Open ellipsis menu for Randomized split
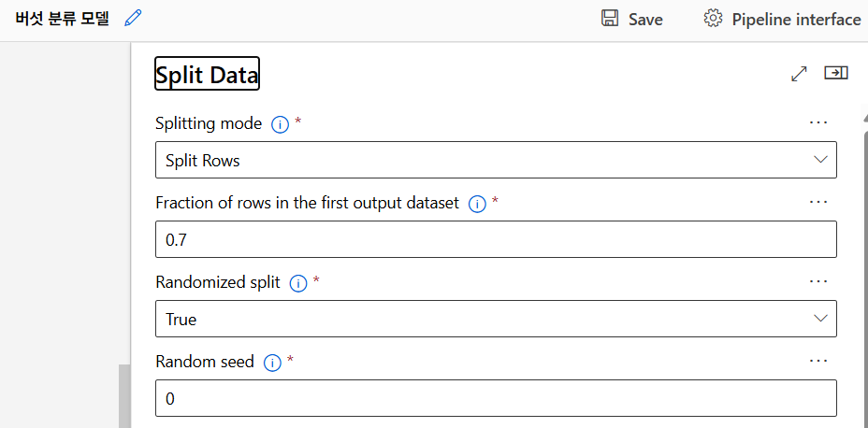868x428 pixels. (x=818, y=281)
